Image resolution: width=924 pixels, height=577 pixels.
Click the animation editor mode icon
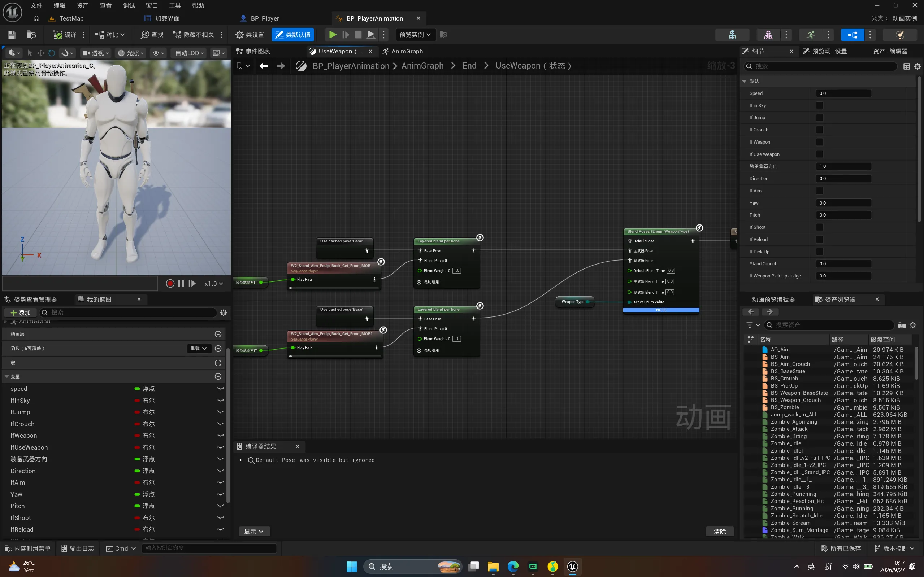810,35
